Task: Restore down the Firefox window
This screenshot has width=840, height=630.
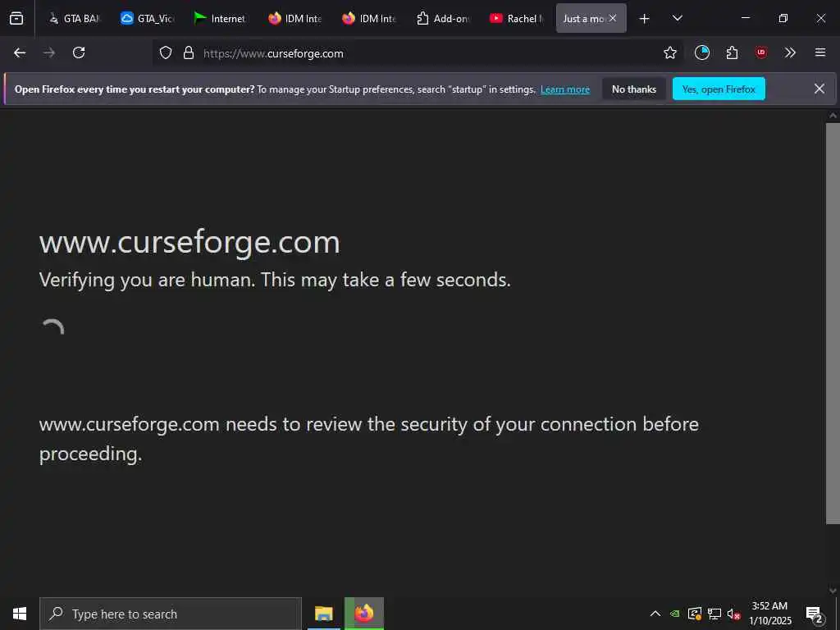Action: tap(783, 18)
